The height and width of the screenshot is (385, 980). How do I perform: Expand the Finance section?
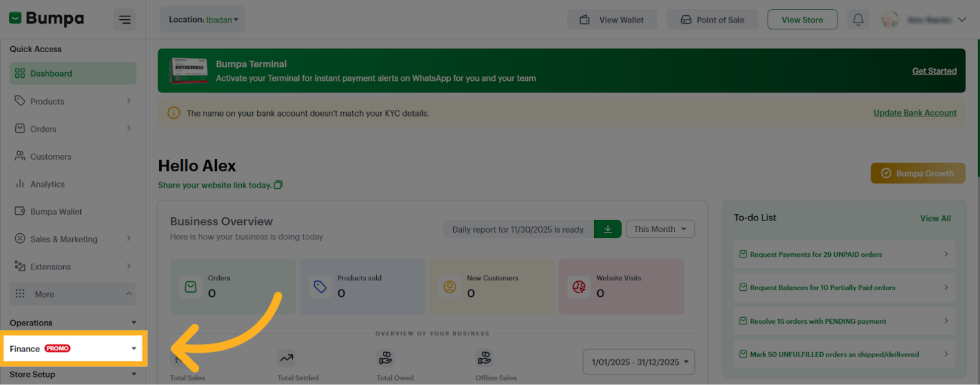73,349
